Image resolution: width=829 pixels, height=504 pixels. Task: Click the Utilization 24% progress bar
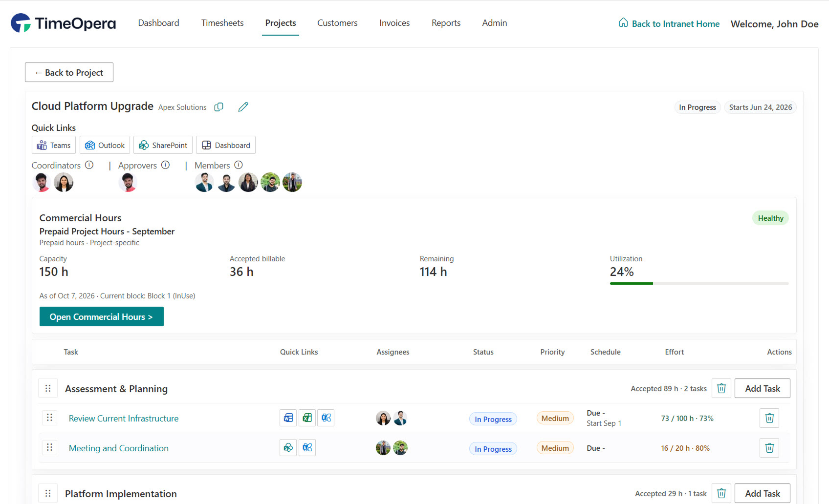(x=699, y=283)
